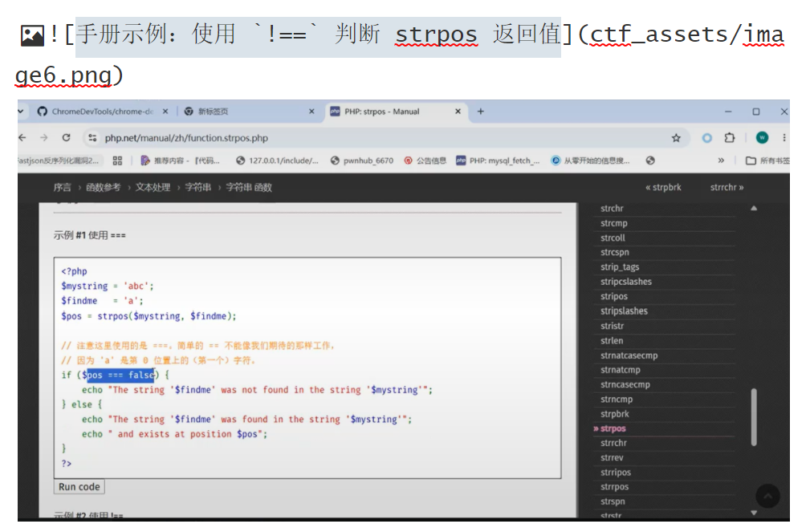Click the round back-to-top button
Screen dimensions: 810x532
[767, 497]
